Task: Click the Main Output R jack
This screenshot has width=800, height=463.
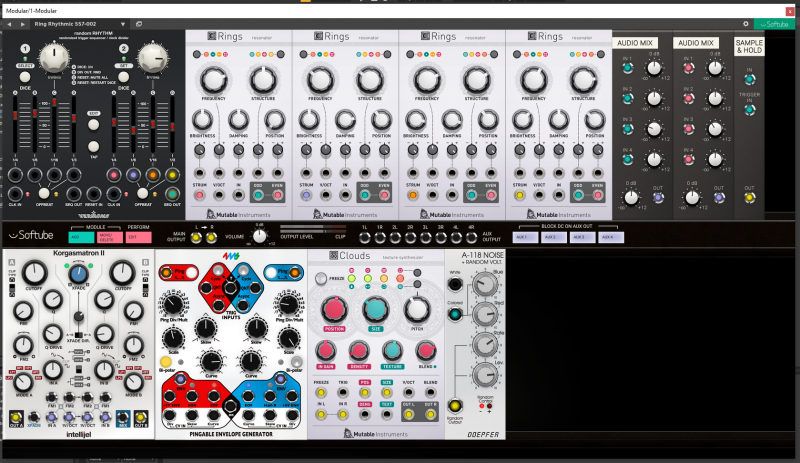Action: 211,237
